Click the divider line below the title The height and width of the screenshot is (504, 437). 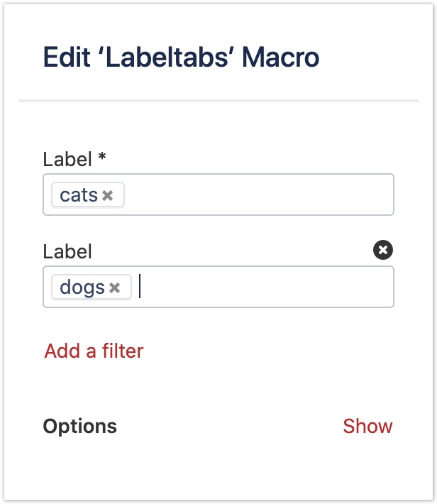[x=218, y=102]
